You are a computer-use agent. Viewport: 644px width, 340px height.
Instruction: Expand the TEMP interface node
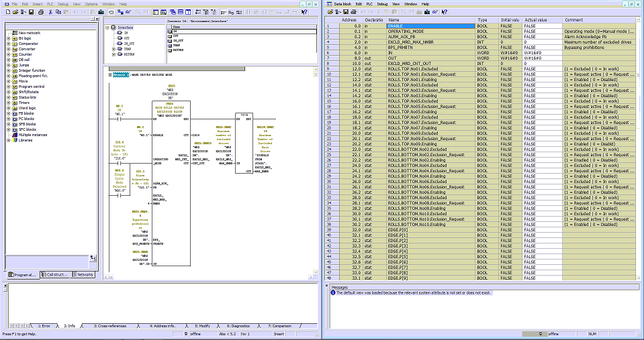click(x=112, y=49)
